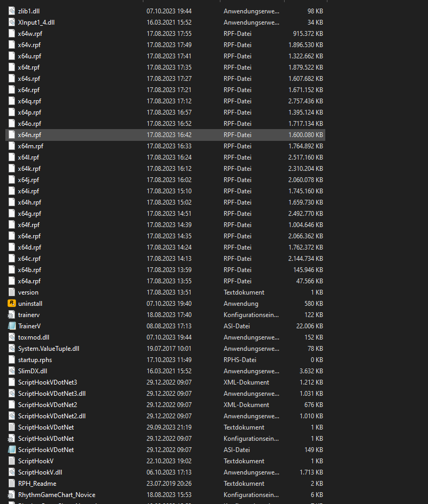
Task: Select the 3.632 KB size value
Action: point(311,371)
